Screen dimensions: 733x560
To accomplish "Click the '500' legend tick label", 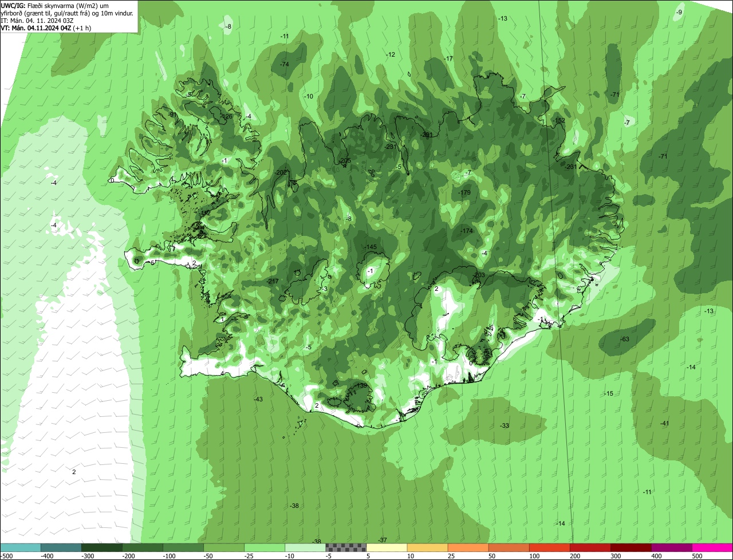I will click(x=697, y=556).
